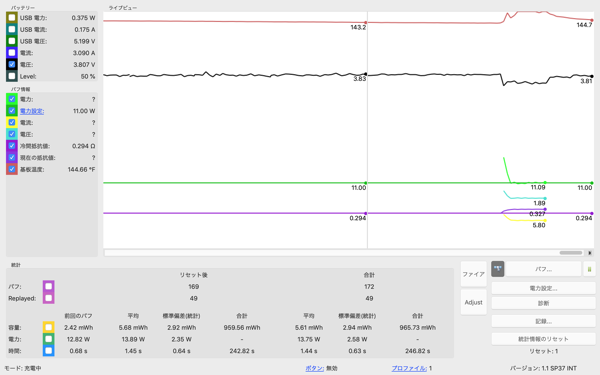Image resolution: width=600 pixels, height=375 pixels.
Task: Click the green battery indicator icon
Action: coord(589,269)
